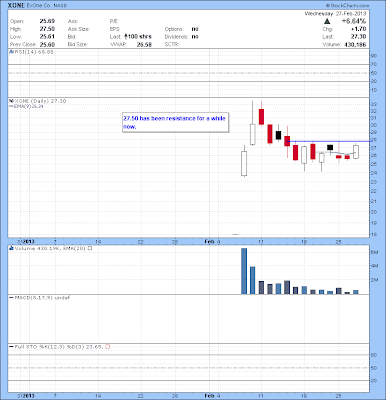
Task: Click the RSI(14) 68.88 indicator label
Action: pos(33,52)
